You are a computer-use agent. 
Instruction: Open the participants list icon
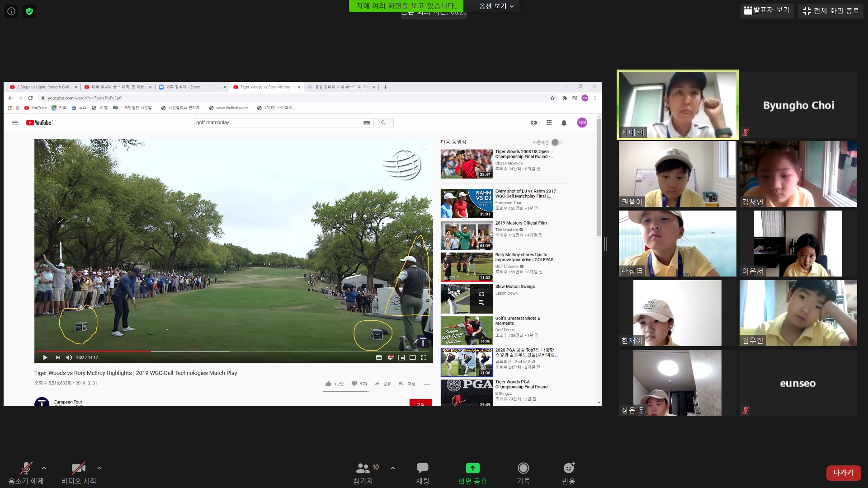[x=363, y=468]
